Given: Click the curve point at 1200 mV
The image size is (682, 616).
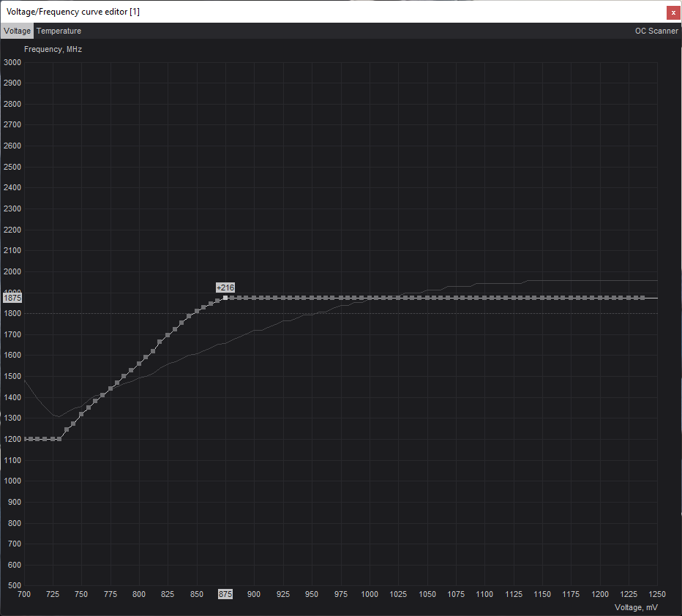Looking at the screenshot, I should coord(599,298).
